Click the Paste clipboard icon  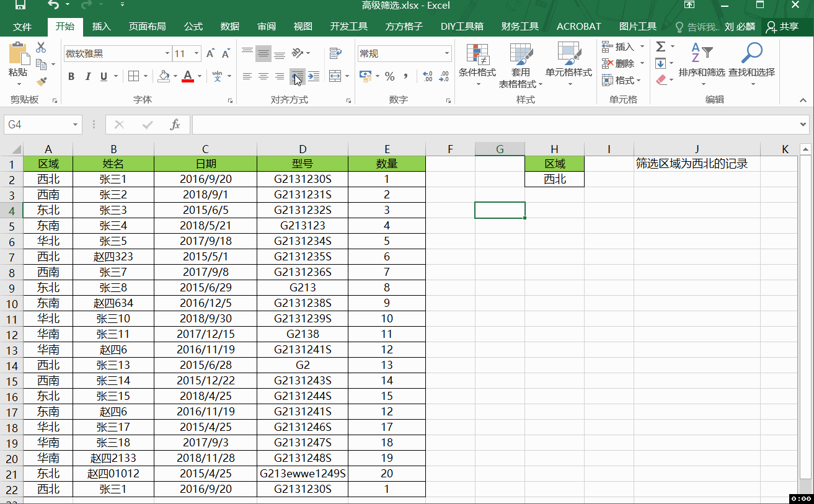click(18, 53)
